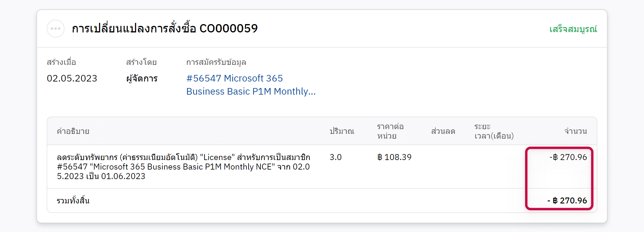
Task: Click the รวมทั้งสิ้น total row label
Action: coord(73,200)
